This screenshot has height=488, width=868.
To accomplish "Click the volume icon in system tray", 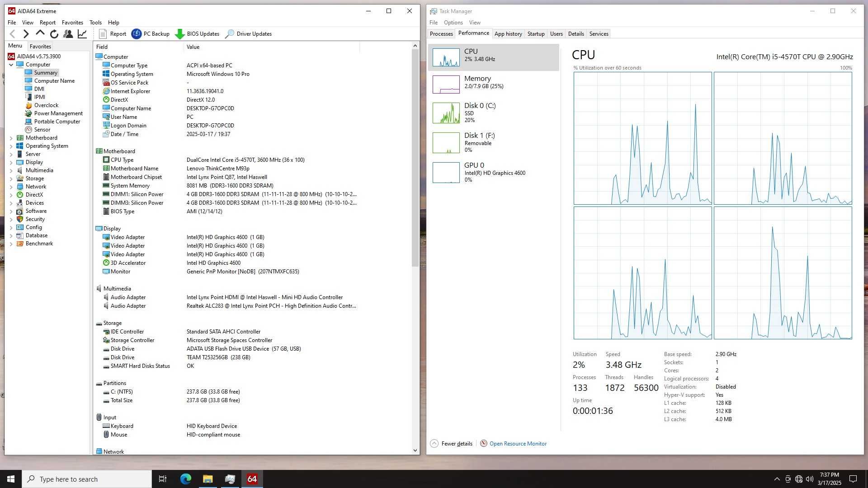I will click(x=809, y=479).
